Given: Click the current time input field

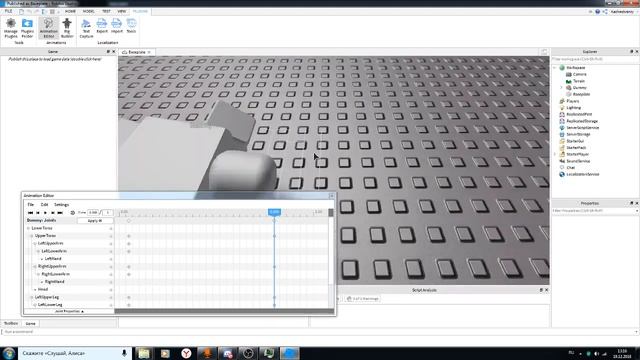Looking at the screenshot, I should [x=93, y=213].
